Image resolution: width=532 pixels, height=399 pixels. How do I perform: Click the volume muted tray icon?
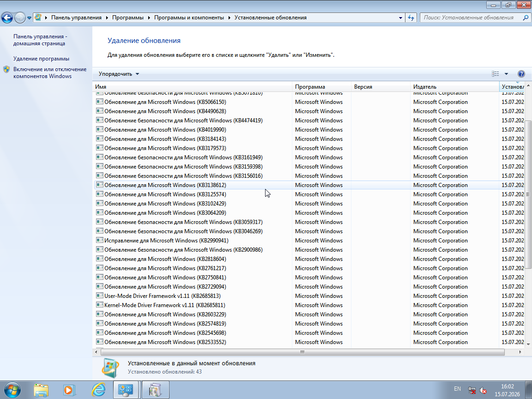click(483, 391)
